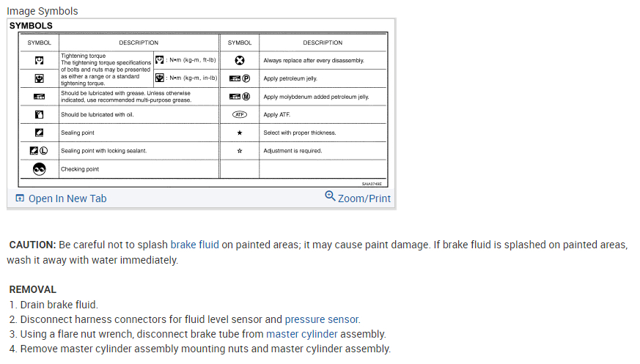Screen dimensions: 640x364
Task: Click the Zoom/Print link
Action: 364,198
